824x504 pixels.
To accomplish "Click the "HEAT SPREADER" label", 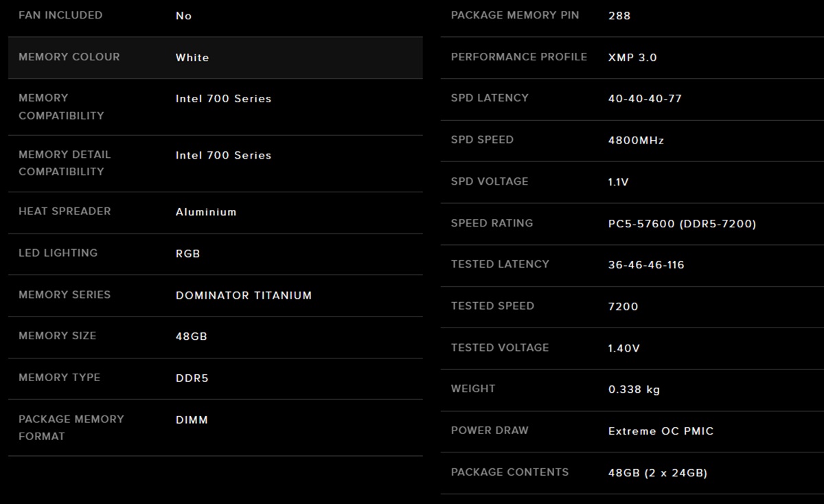I will pos(65,211).
